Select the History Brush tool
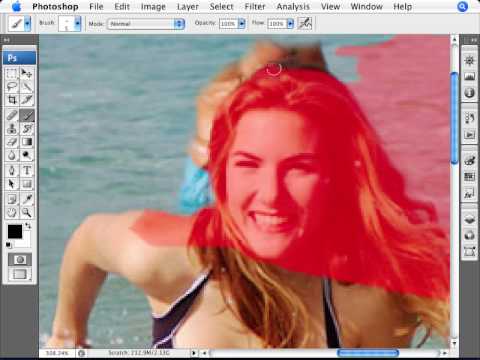Viewport: 480px width, 360px height. [27, 129]
